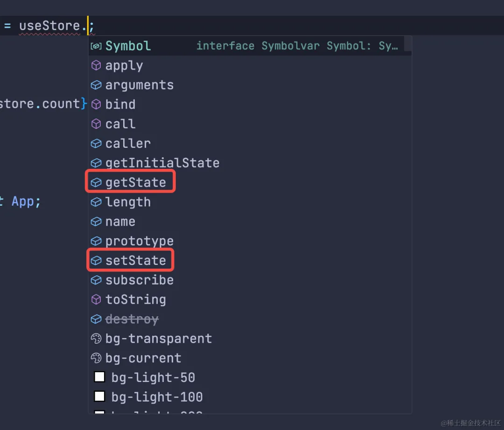
Task: Click the cube icon beside setState
Action: point(96,261)
